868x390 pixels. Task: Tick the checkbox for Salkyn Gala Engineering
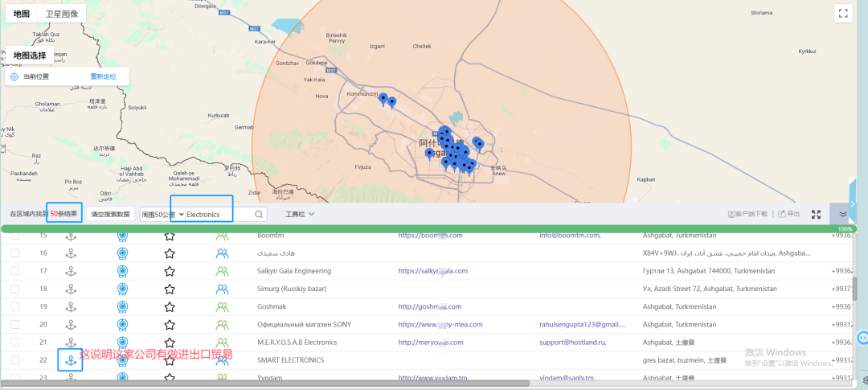(15, 271)
